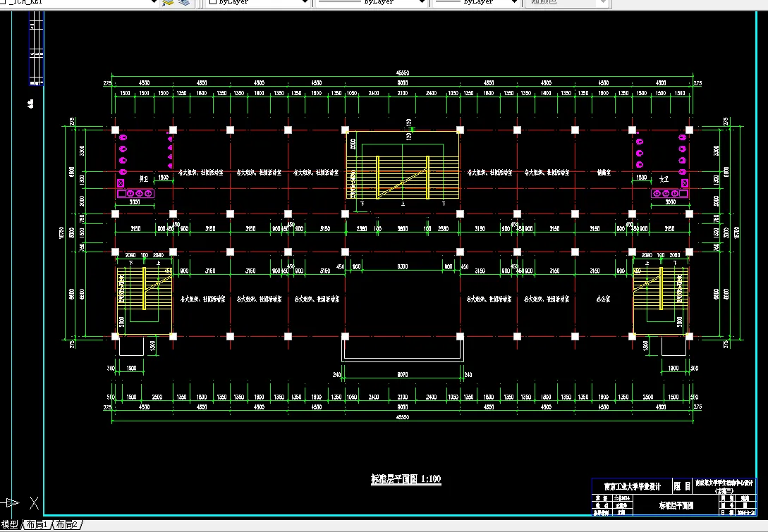
Task: Select the drawing title 标准层平面图 1:100
Action: (x=406, y=479)
